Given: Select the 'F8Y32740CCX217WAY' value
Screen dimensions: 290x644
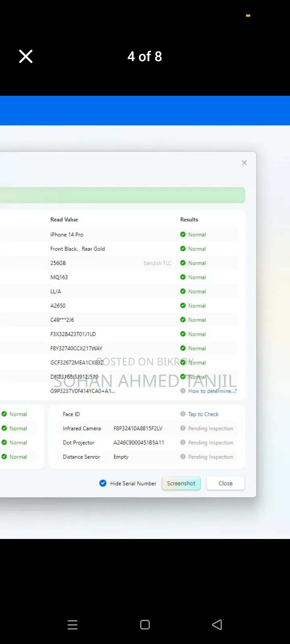Looking at the screenshot, I should [76, 348].
